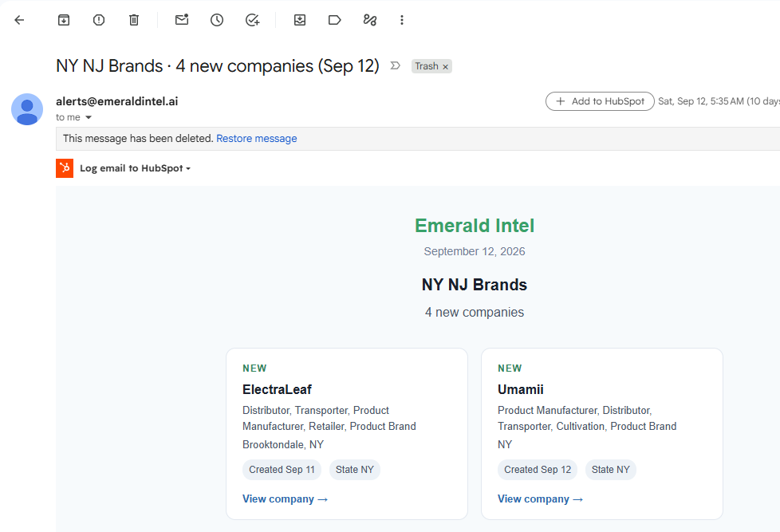This screenshot has height=532, width=780.
Task: Open View company link for ElectraLeaf
Action: [285, 499]
